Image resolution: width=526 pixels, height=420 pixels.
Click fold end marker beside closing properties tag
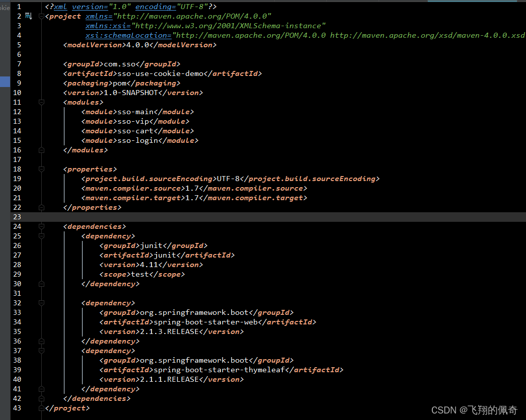[42, 208]
